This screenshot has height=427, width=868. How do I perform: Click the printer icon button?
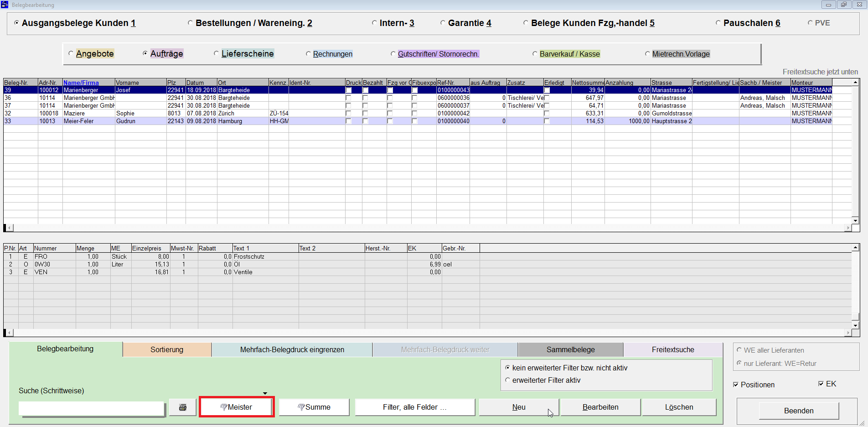[x=183, y=407]
